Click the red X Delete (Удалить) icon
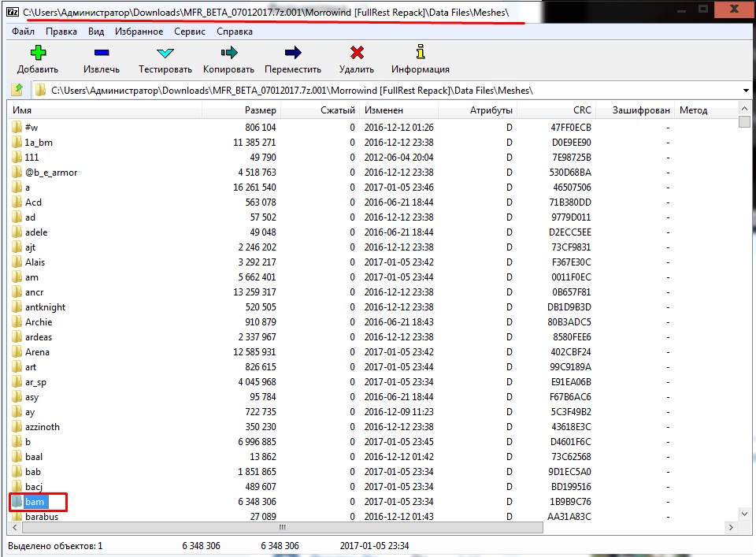This screenshot has width=756, height=557. 357,54
